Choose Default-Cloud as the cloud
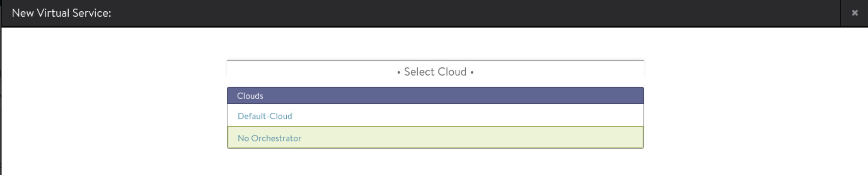The height and width of the screenshot is (175, 868). [x=265, y=116]
